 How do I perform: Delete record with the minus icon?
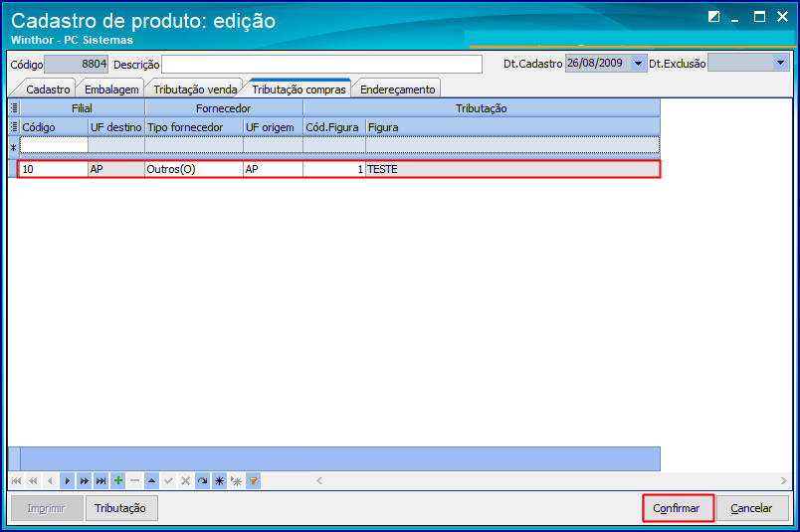(134, 481)
